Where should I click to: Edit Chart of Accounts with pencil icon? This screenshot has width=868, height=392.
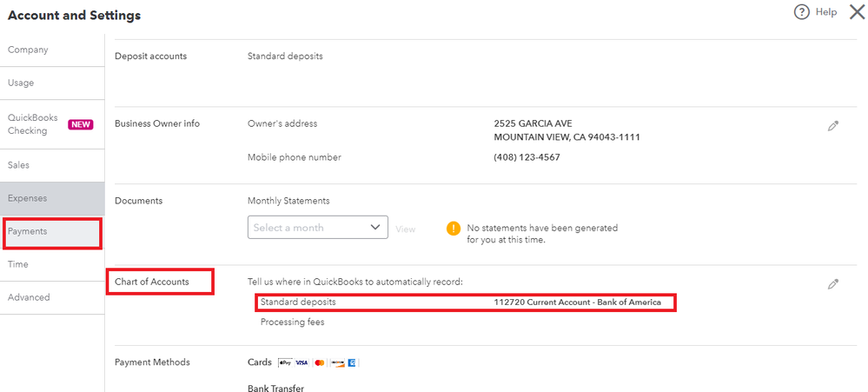pos(833,284)
